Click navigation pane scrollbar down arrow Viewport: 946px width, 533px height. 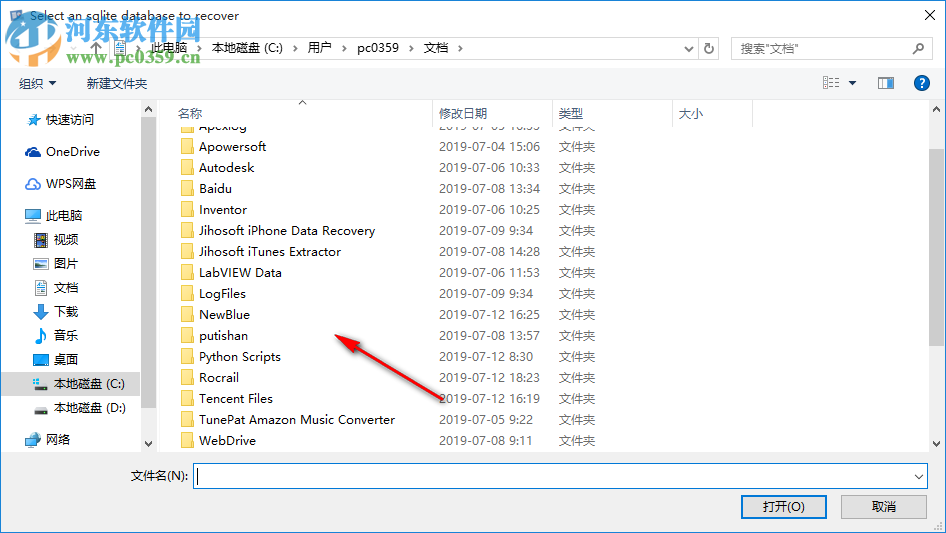coord(148,444)
